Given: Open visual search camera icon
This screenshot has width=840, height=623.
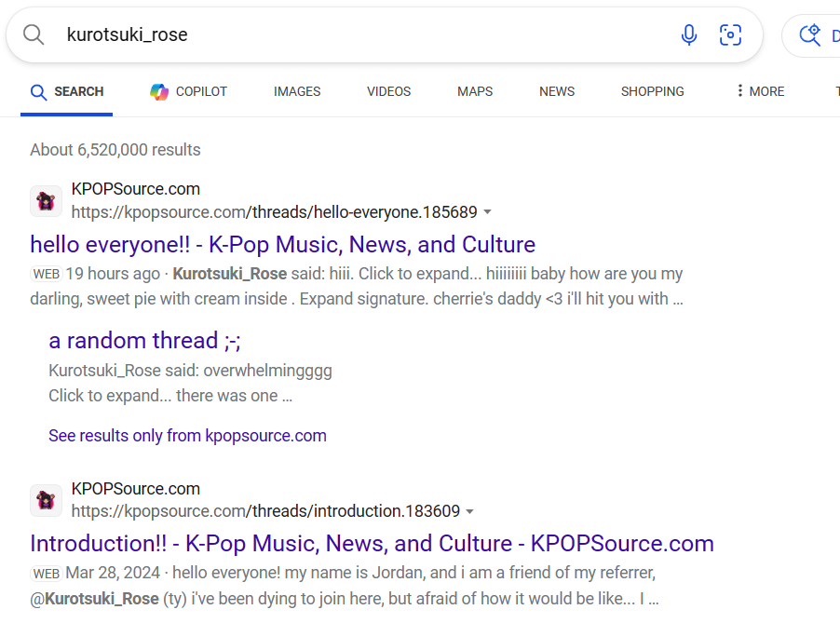Looking at the screenshot, I should (x=730, y=34).
